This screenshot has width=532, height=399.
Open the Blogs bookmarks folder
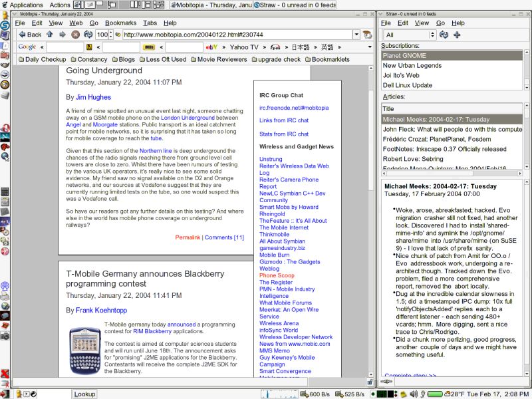click(124, 59)
